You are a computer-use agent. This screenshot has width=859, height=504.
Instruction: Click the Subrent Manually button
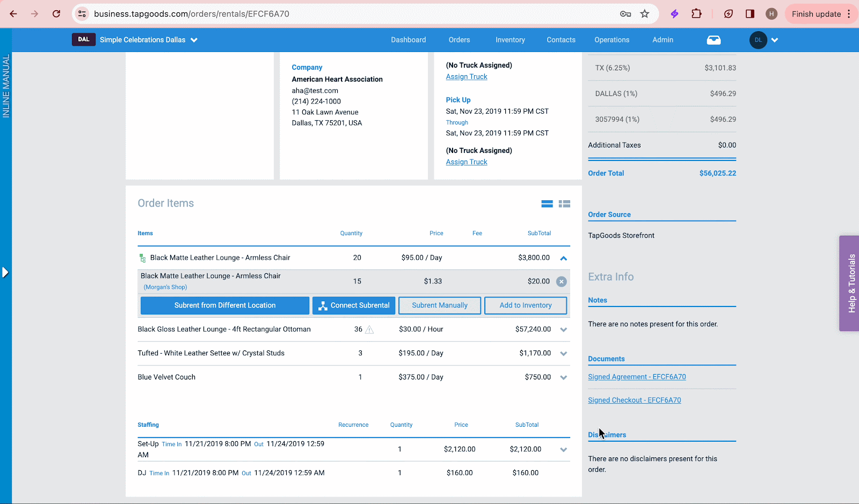click(439, 305)
